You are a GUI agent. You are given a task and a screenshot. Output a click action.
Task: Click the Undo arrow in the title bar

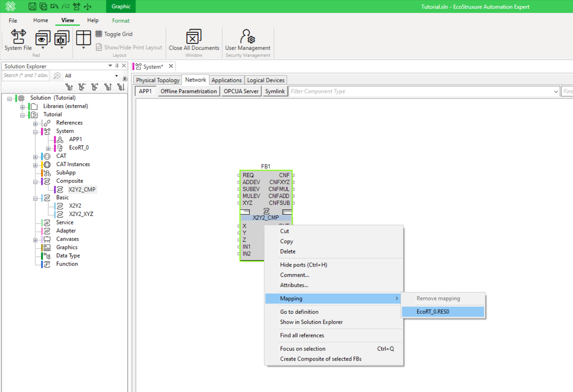click(54, 6)
